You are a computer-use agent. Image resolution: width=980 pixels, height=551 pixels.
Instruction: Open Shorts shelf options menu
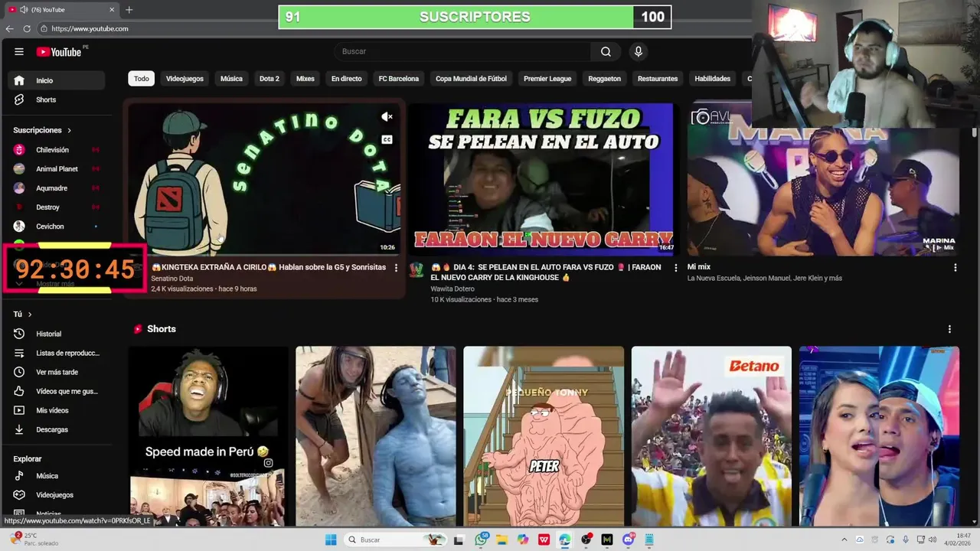coord(949,329)
